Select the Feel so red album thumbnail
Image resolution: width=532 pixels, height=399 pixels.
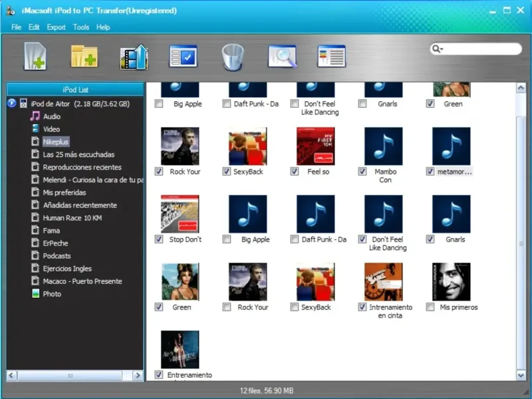pos(315,146)
